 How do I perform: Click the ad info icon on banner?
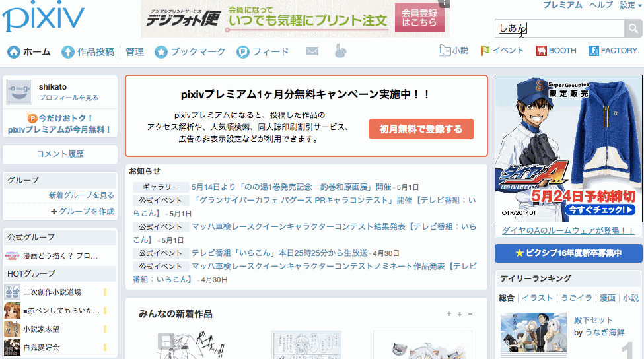(444, 3)
